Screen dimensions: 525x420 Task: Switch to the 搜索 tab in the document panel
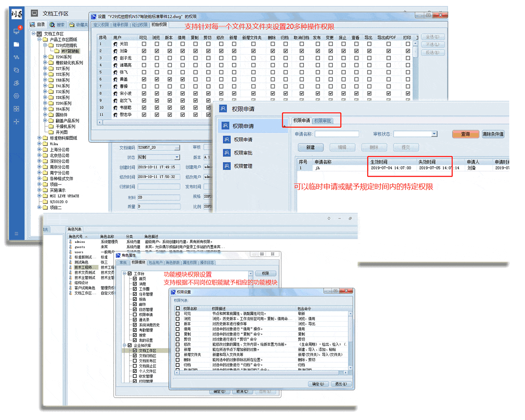(x=57, y=25)
